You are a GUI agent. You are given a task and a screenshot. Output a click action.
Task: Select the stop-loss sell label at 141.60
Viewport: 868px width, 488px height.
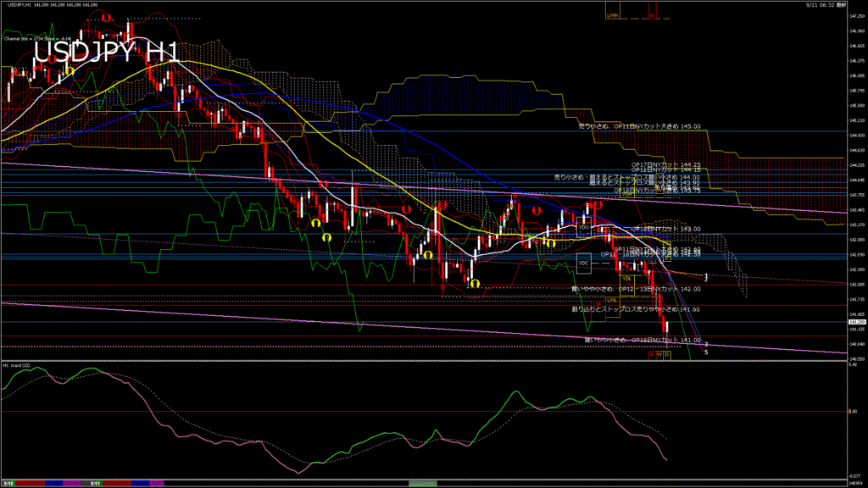[x=636, y=309]
